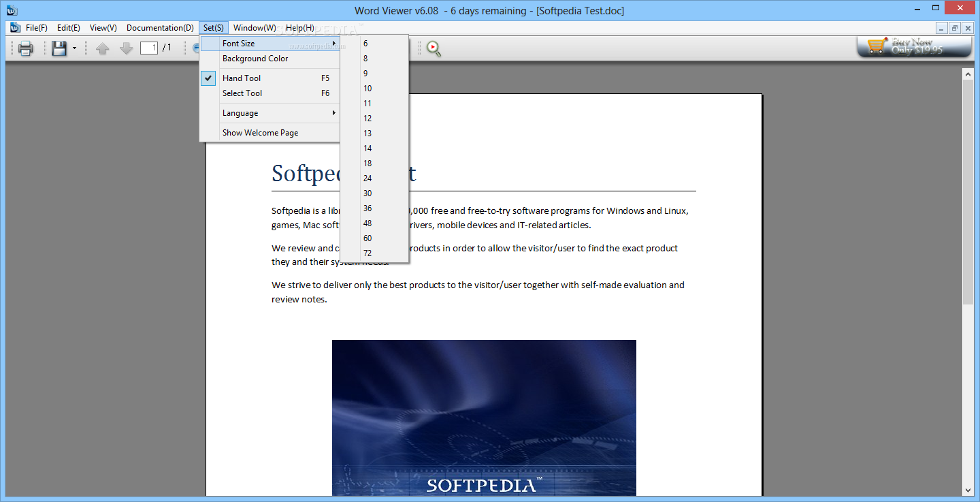Click the scrollbar down arrow
The height and width of the screenshot is (502, 980).
(968, 490)
